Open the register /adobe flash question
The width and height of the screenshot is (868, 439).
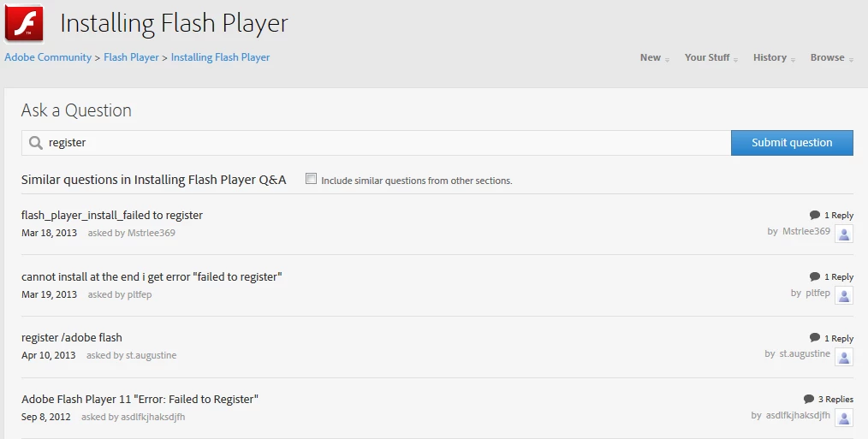coord(71,338)
